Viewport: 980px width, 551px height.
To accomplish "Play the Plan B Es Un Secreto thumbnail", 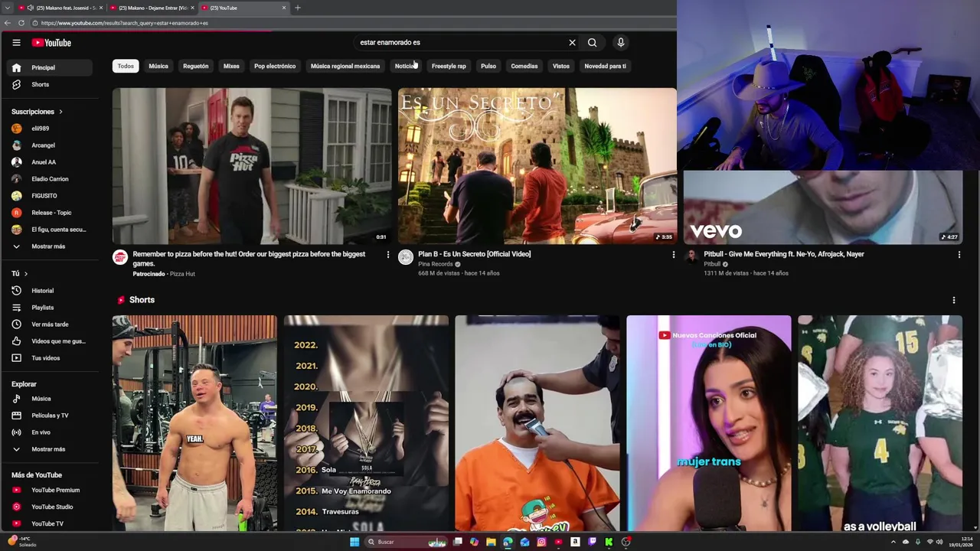I will [x=537, y=166].
